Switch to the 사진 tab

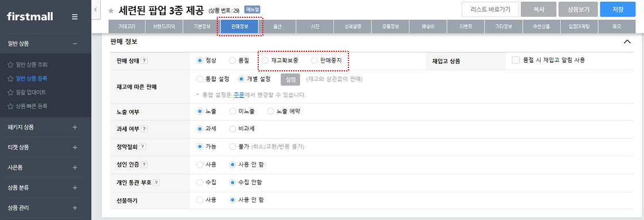pyautogui.click(x=315, y=26)
